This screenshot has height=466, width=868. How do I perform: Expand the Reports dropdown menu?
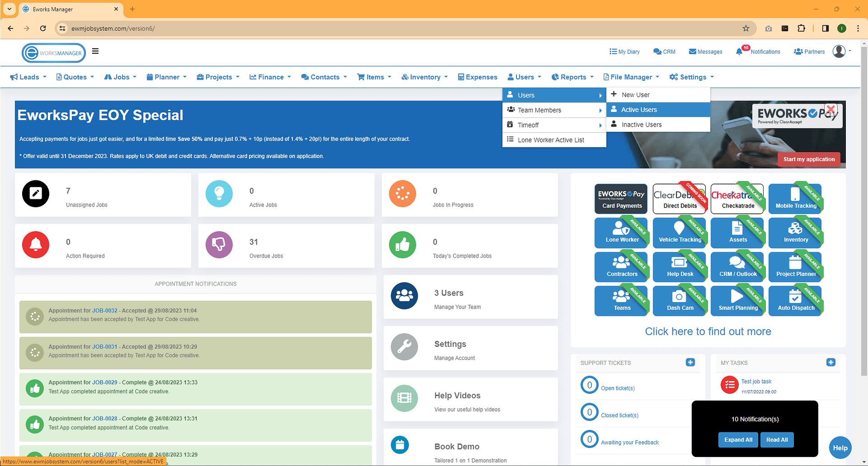coord(573,77)
